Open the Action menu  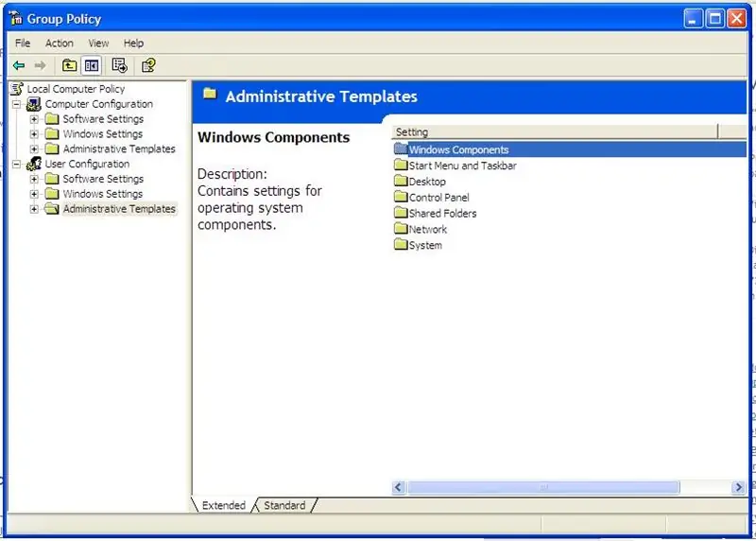pyautogui.click(x=60, y=43)
